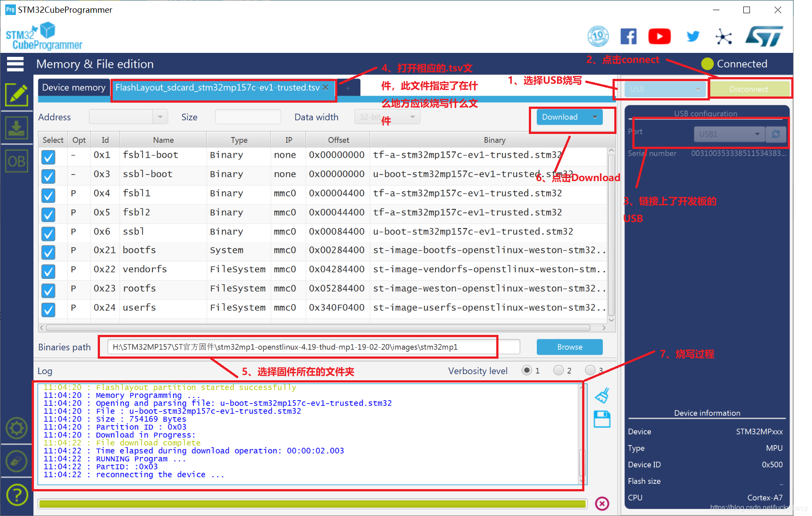Open the USB1 port dropdown

730,134
